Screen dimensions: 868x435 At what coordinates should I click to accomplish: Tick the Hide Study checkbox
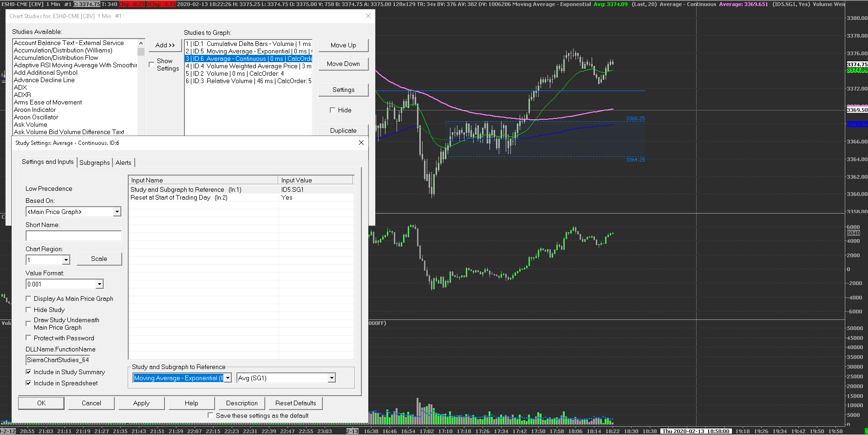(29, 310)
